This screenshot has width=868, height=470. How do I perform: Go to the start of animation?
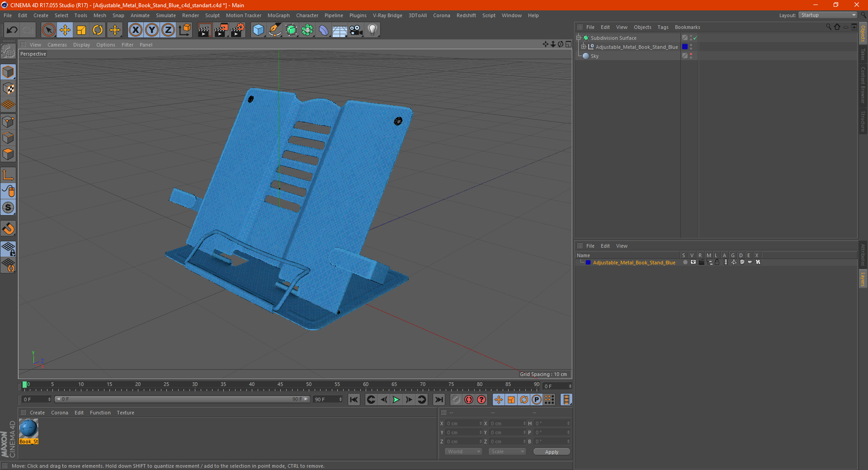(354, 399)
